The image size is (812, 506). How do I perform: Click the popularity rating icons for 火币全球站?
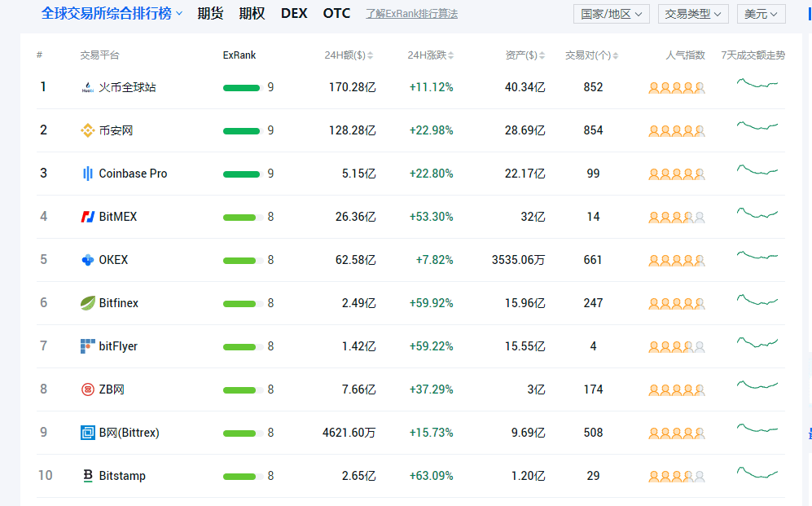677,88
